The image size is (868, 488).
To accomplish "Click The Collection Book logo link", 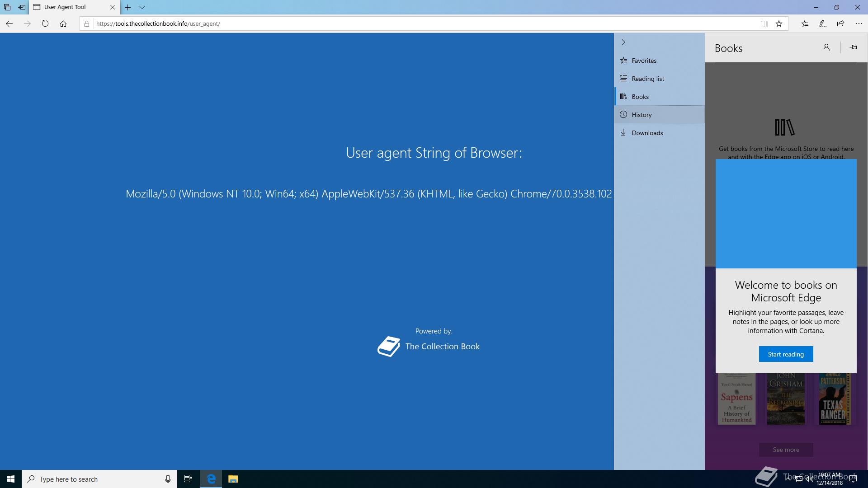I will (429, 347).
